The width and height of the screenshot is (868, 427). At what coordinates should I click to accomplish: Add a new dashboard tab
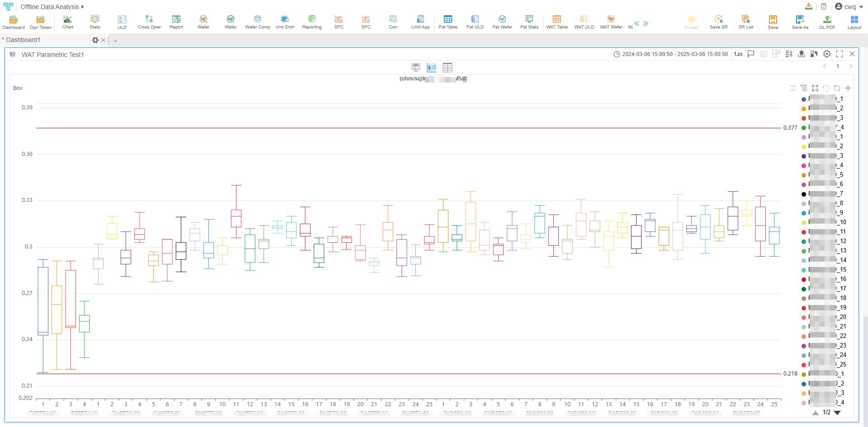pyautogui.click(x=115, y=41)
